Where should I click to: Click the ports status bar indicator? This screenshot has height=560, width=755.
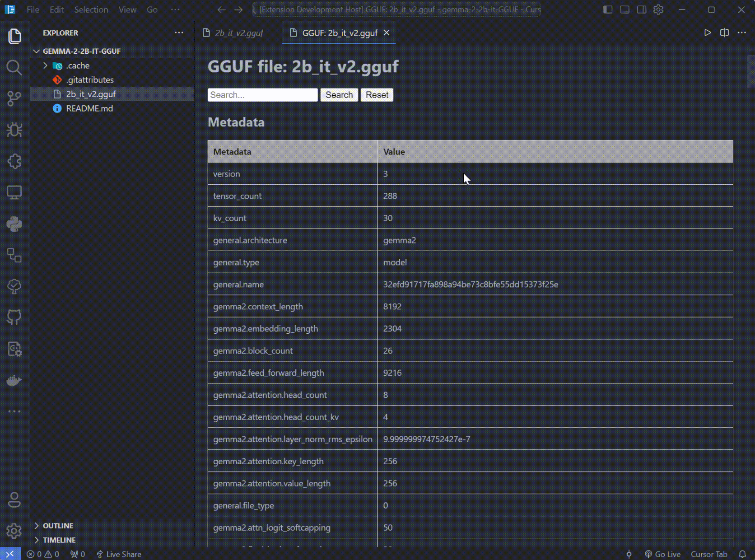[78, 554]
